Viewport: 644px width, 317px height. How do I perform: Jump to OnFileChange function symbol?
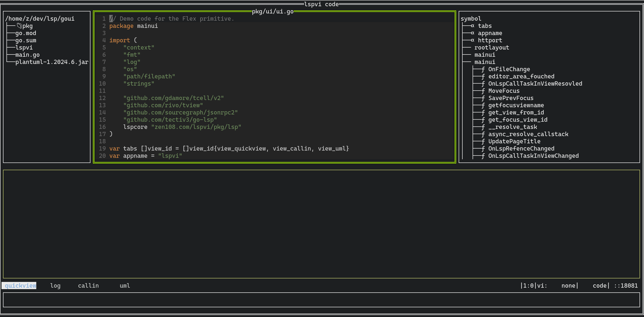click(509, 69)
